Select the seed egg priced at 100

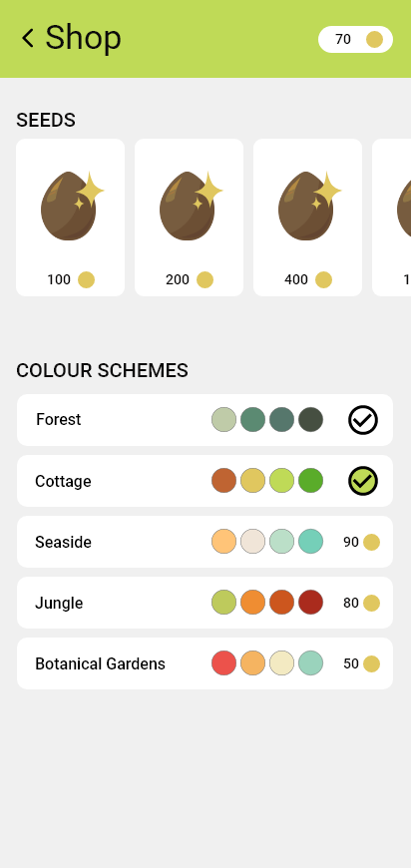coord(70,217)
